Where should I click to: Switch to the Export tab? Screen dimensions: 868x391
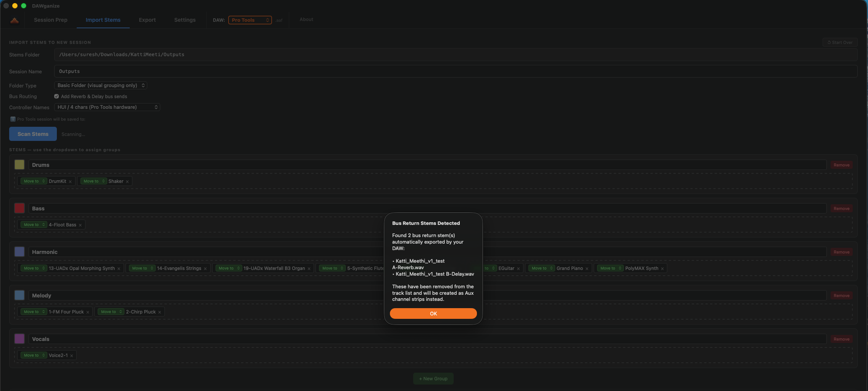(147, 20)
